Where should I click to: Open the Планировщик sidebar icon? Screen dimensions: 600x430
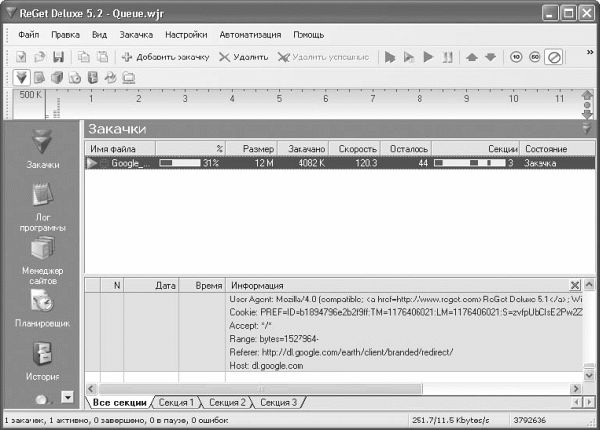tap(42, 308)
